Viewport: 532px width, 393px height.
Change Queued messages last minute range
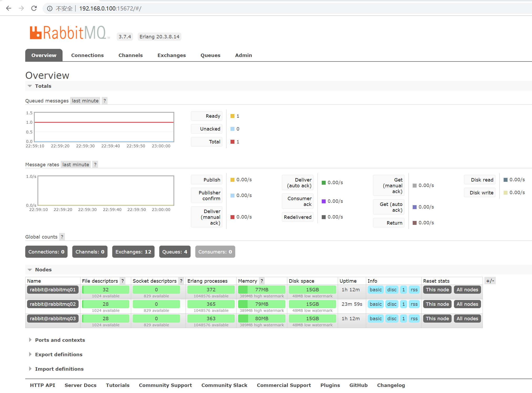coord(85,101)
